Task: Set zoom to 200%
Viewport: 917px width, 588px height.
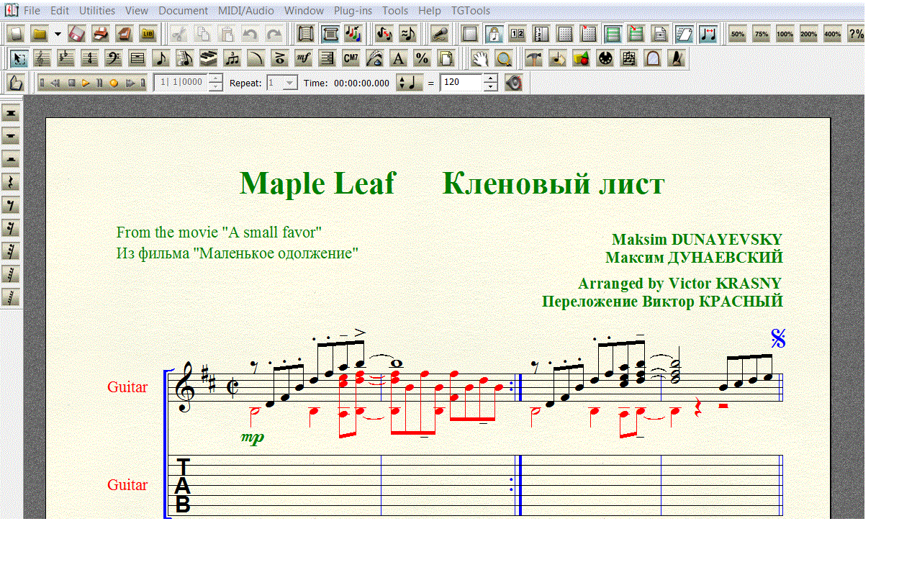Action: (x=808, y=34)
